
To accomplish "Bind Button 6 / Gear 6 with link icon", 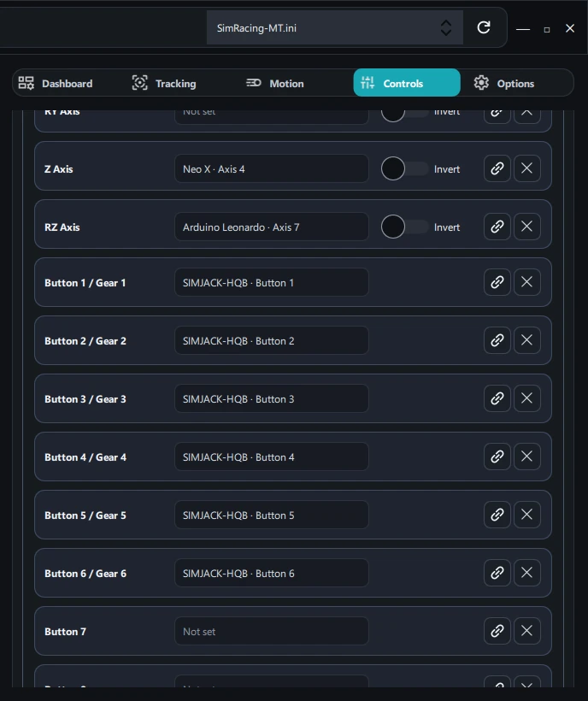I will [x=497, y=573].
